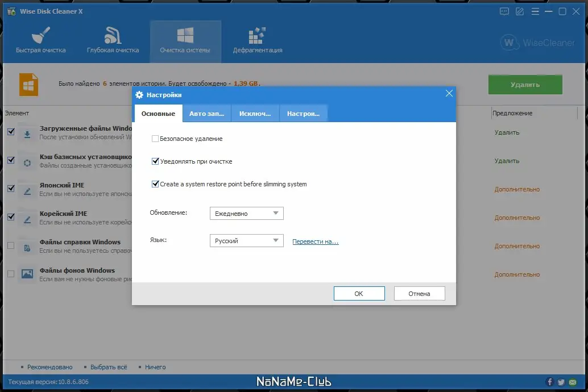Click the gear icon in Настройки title
The image size is (588, 392).
click(x=139, y=95)
